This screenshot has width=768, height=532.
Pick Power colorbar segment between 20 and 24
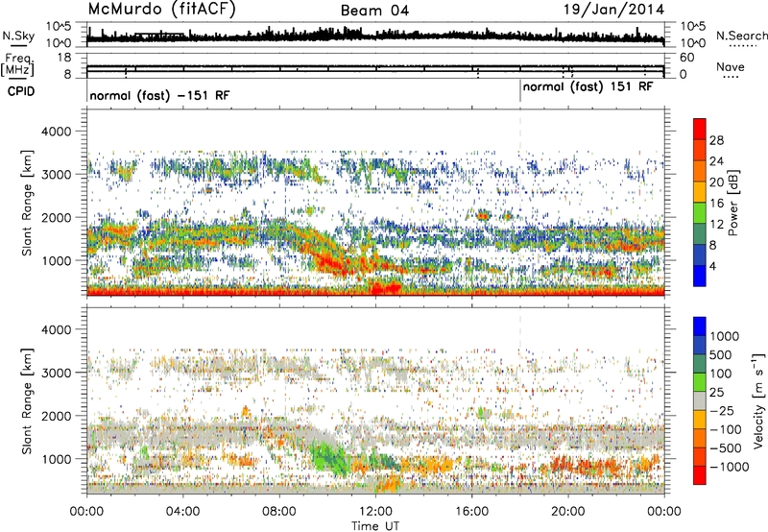(700, 171)
